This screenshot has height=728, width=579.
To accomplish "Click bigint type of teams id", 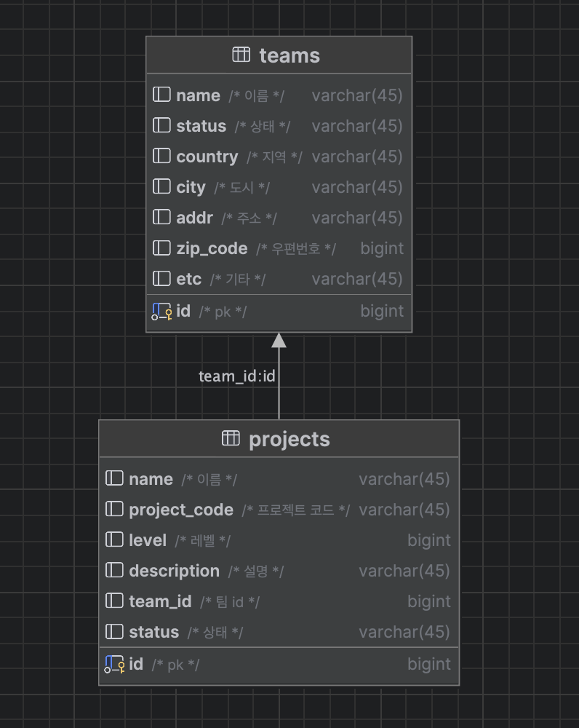I will point(382,311).
